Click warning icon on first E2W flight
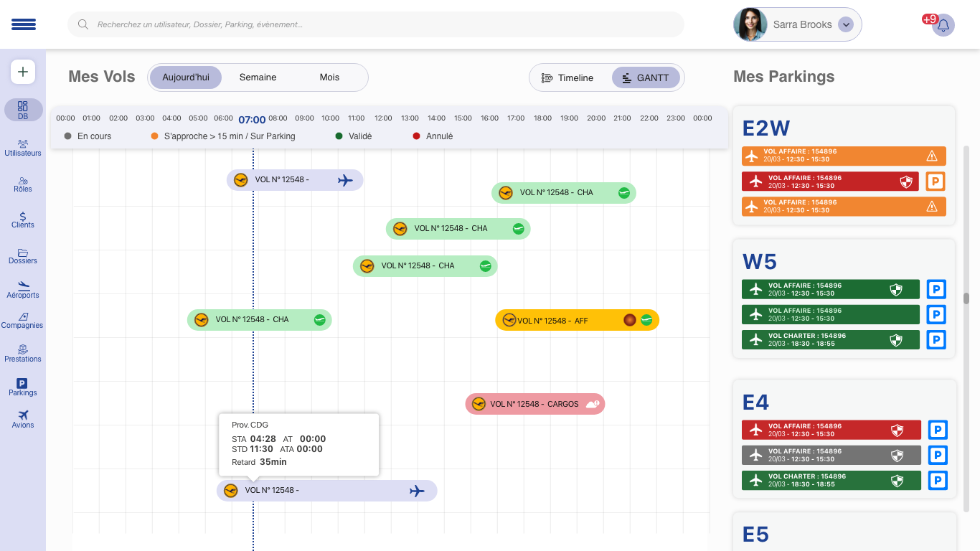The image size is (980, 551). tap(932, 156)
